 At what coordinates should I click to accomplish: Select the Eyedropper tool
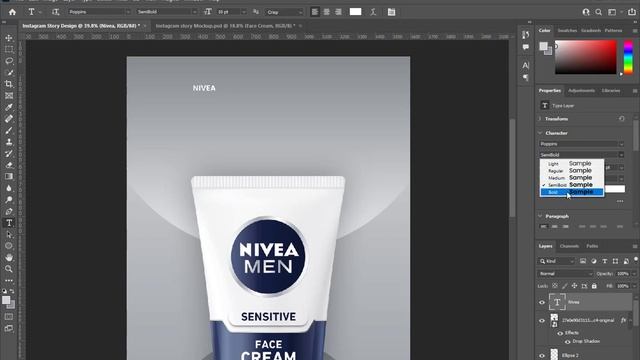pos(9,107)
